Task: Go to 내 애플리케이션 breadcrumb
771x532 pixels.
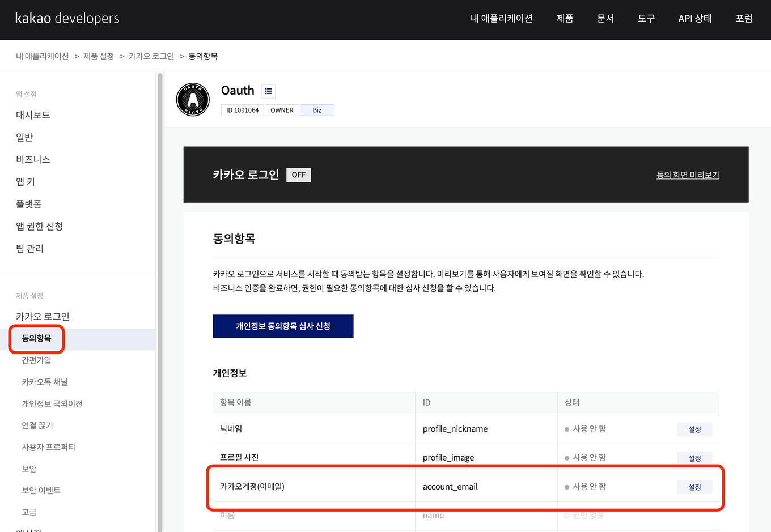Action: tap(43, 56)
